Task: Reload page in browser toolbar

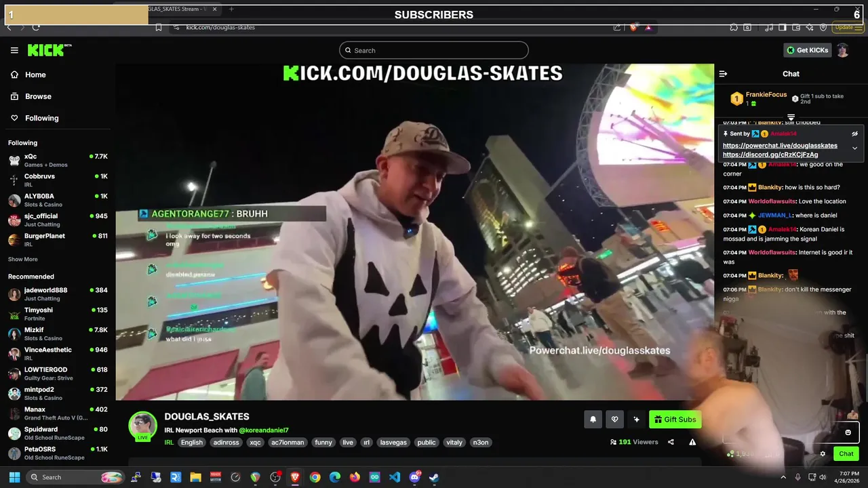Action: click(x=36, y=27)
